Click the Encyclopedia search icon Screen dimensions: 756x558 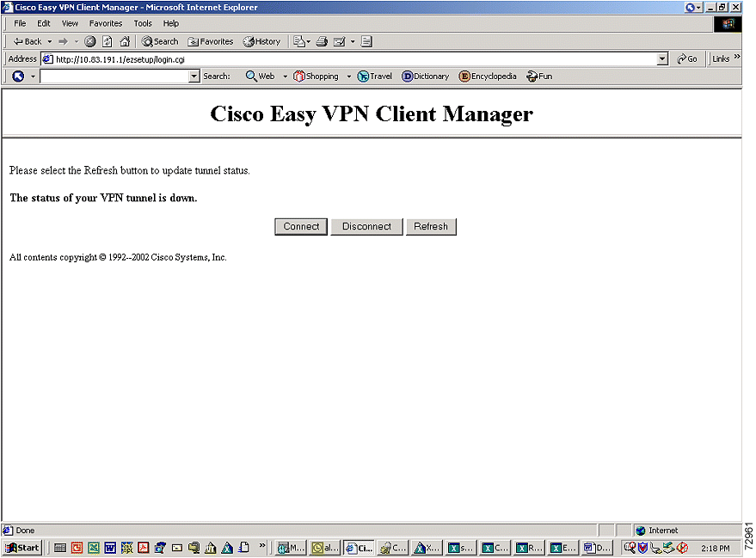tap(488, 77)
